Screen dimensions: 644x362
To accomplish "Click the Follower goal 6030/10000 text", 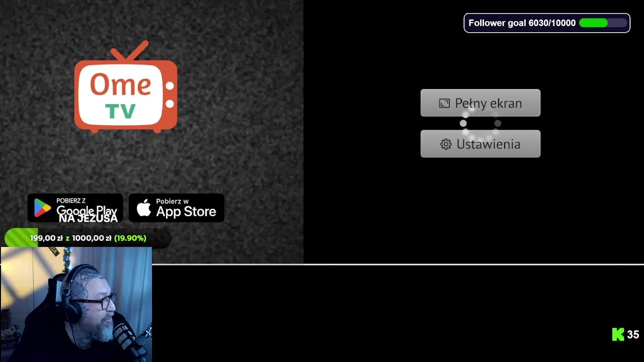I will click(x=522, y=23).
